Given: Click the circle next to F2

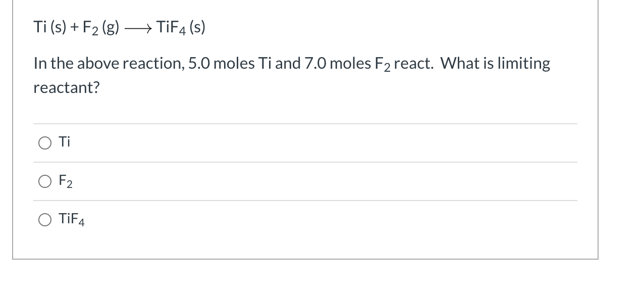Looking at the screenshot, I should [x=45, y=181].
